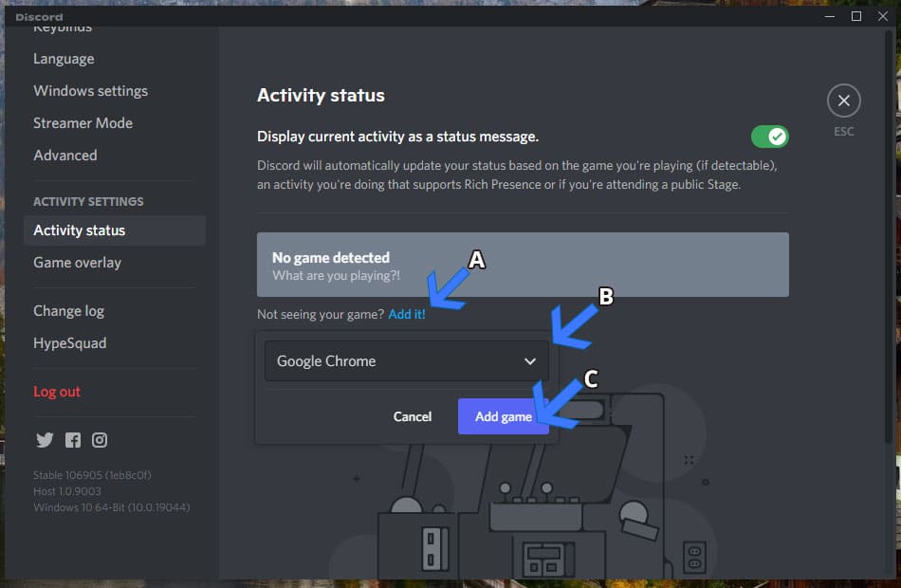Click 'Windows 10 64-Bit (10.0.19044)' text
This screenshot has height=588, width=901.
point(112,507)
